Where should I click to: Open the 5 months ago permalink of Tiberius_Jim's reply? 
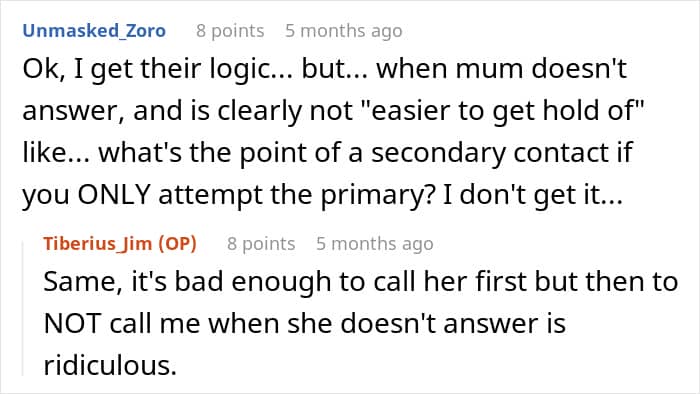point(375,244)
